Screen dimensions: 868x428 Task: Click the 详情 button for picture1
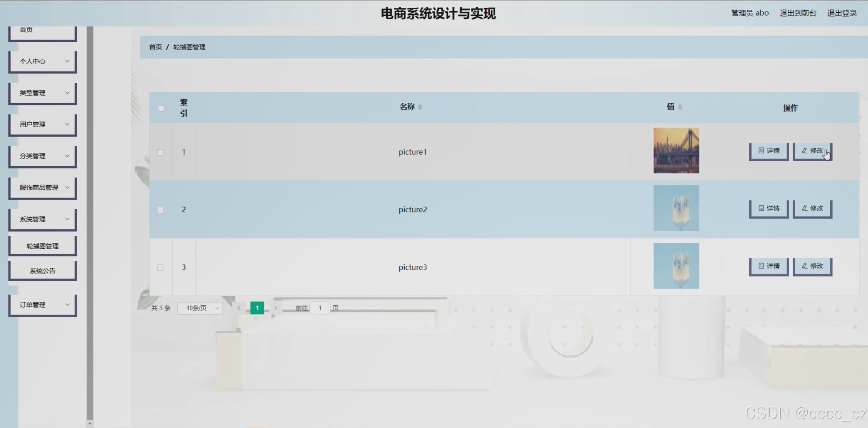[x=768, y=151]
